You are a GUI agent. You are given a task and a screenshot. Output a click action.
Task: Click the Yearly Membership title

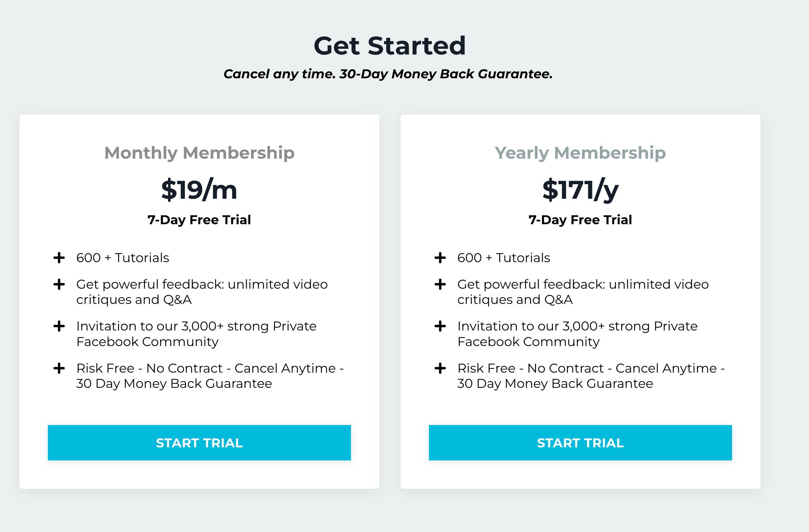(x=580, y=153)
